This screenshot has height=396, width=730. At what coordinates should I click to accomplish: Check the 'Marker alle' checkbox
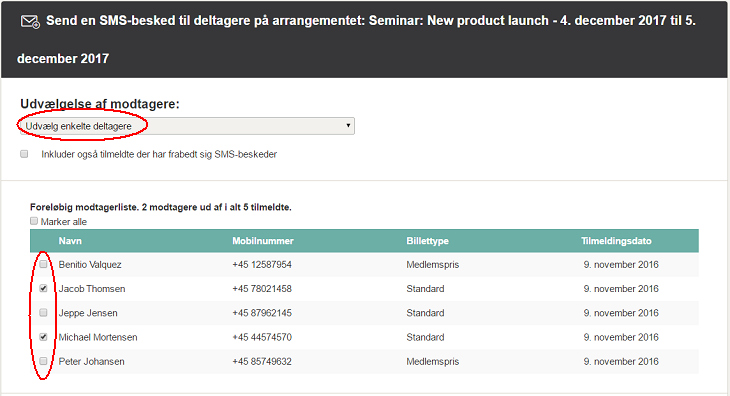(x=34, y=221)
